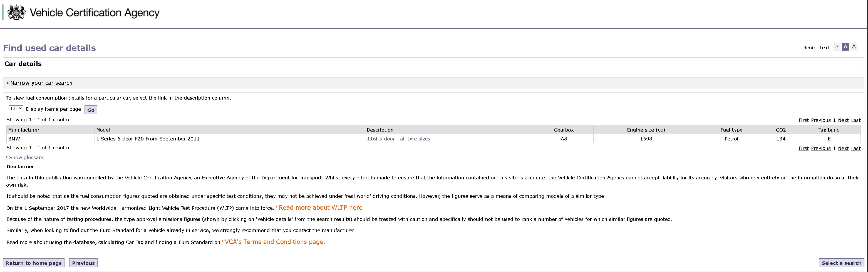
Task: Select the largest text resize A
Action: (854, 47)
